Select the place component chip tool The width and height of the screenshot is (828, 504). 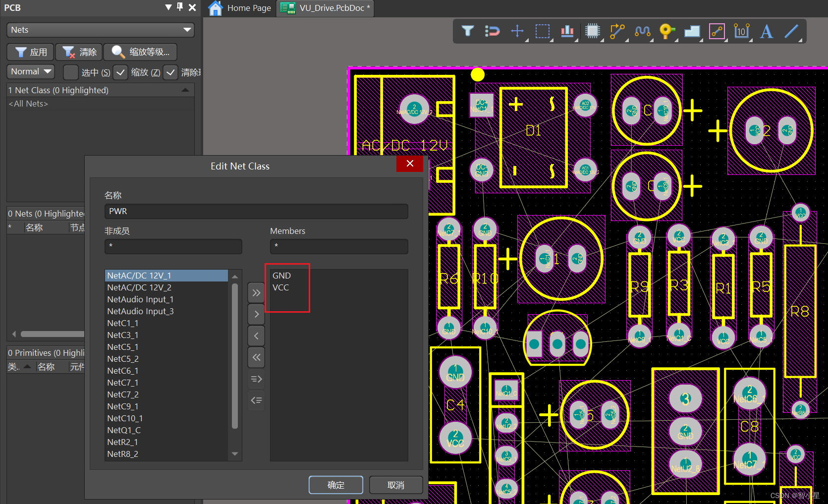593,31
